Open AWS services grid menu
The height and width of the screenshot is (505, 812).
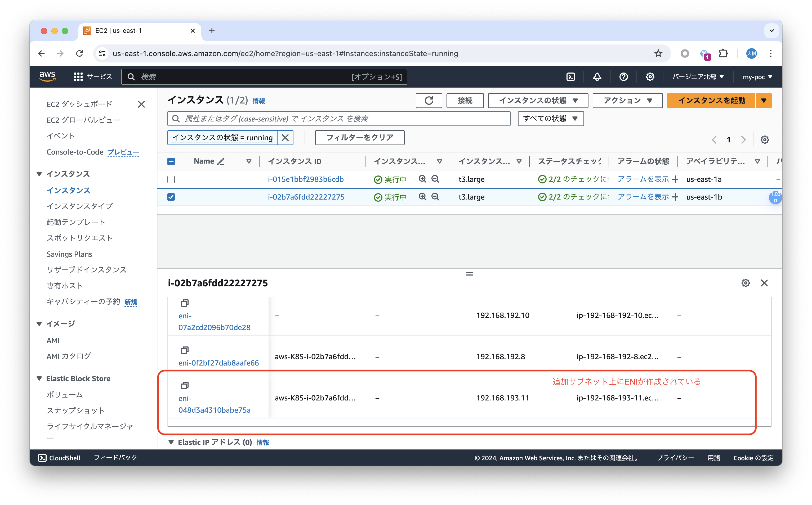78,77
